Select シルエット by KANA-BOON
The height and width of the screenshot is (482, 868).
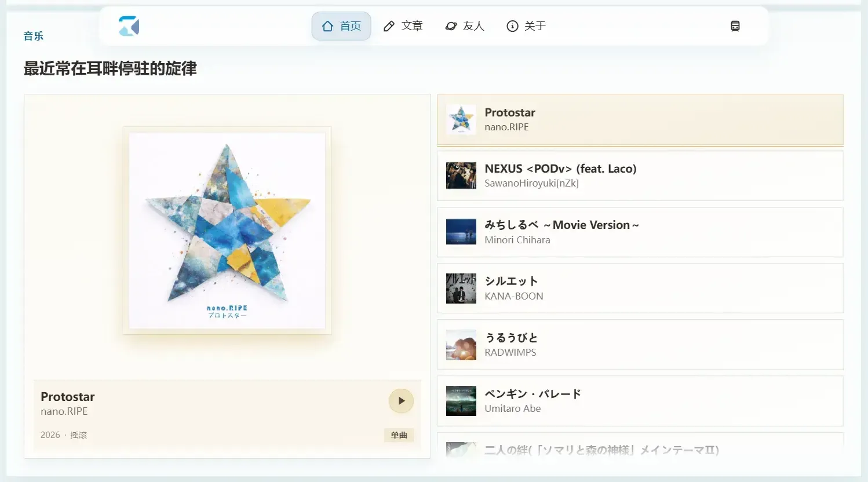pyautogui.click(x=640, y=288)
